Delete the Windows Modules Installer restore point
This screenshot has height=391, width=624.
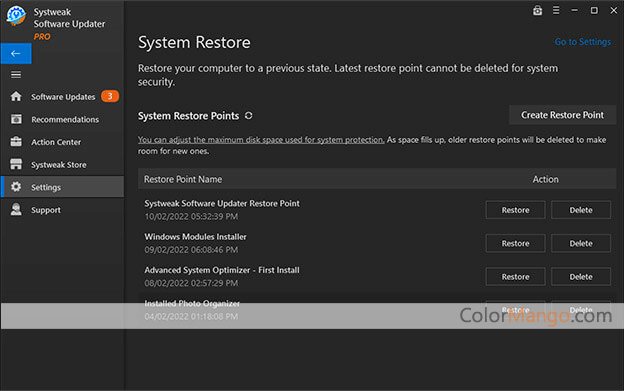pyautogui.click(x=581, y=243)
